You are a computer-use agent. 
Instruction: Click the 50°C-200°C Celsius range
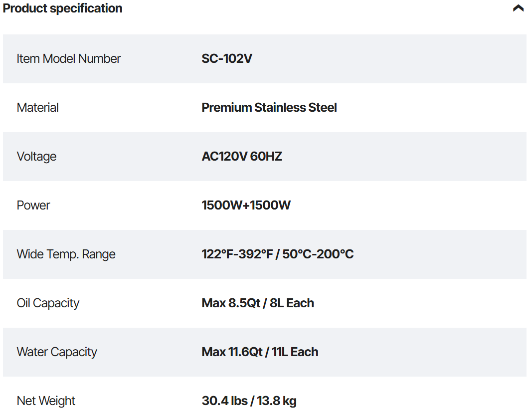point(318,254)
